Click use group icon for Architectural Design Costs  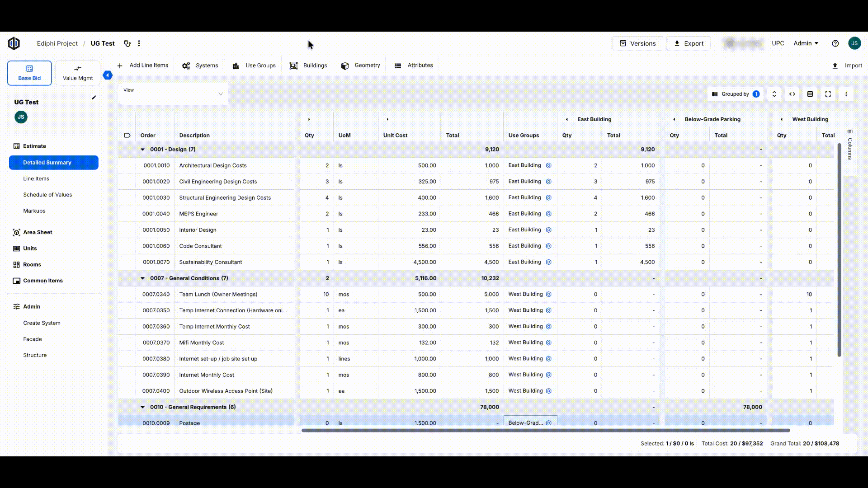tap(548, 165)
